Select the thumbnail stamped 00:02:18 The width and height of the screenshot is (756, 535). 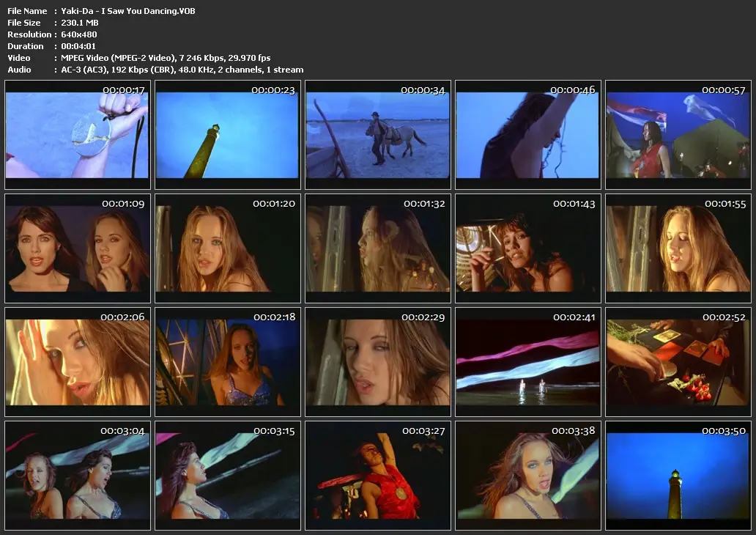pos(228,362)
